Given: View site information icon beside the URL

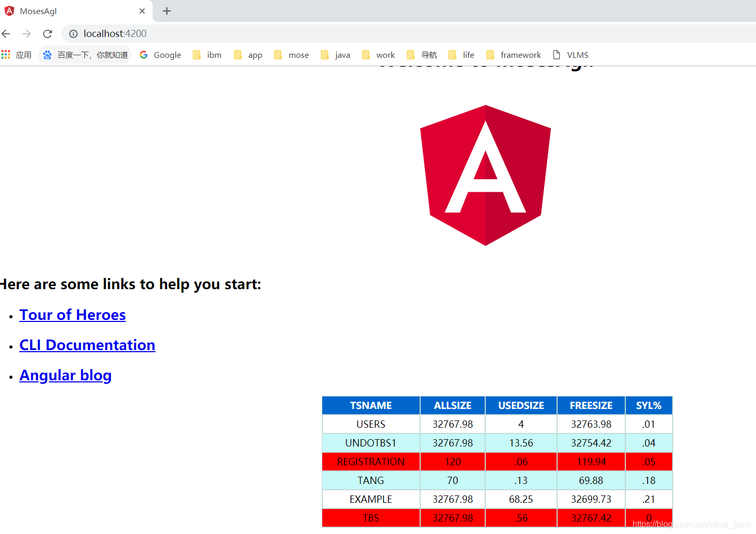Looking at the screenshot, I should (x=73, y=34).
